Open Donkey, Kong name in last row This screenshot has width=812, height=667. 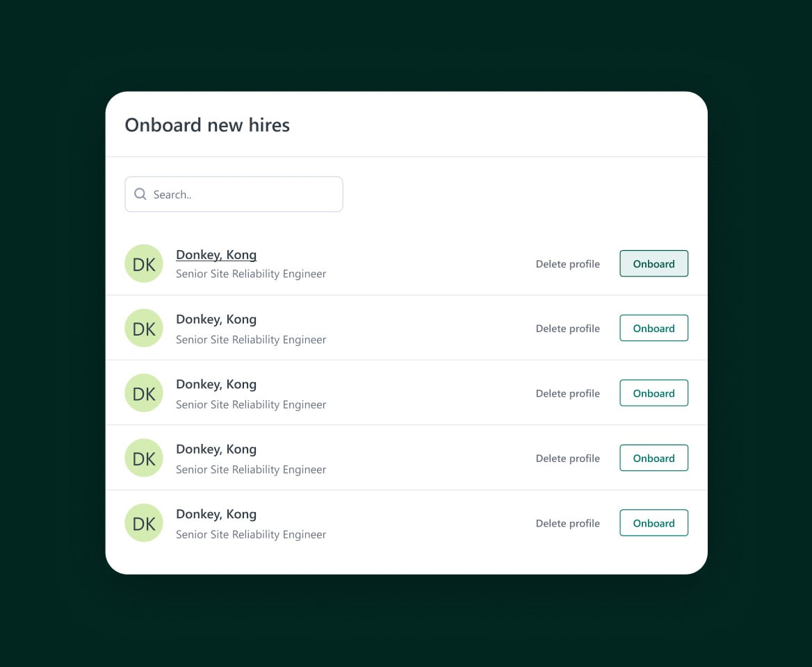[x=216, y=514]
